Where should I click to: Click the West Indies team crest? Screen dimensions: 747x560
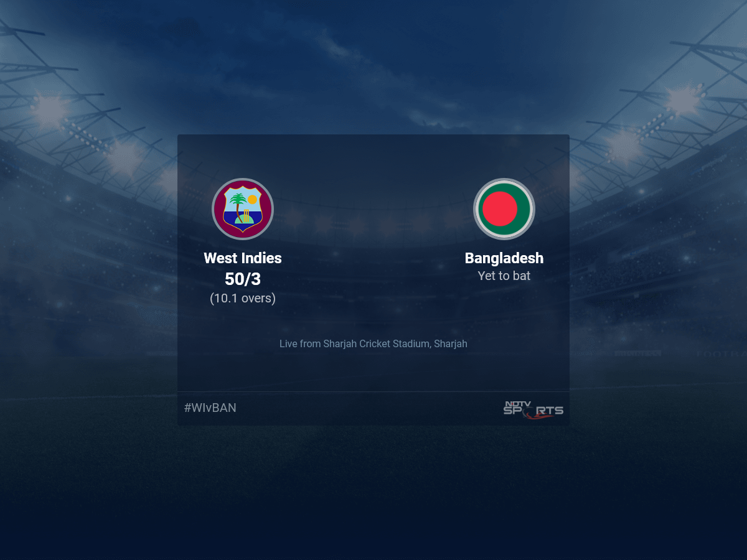[x=243, y=209]
